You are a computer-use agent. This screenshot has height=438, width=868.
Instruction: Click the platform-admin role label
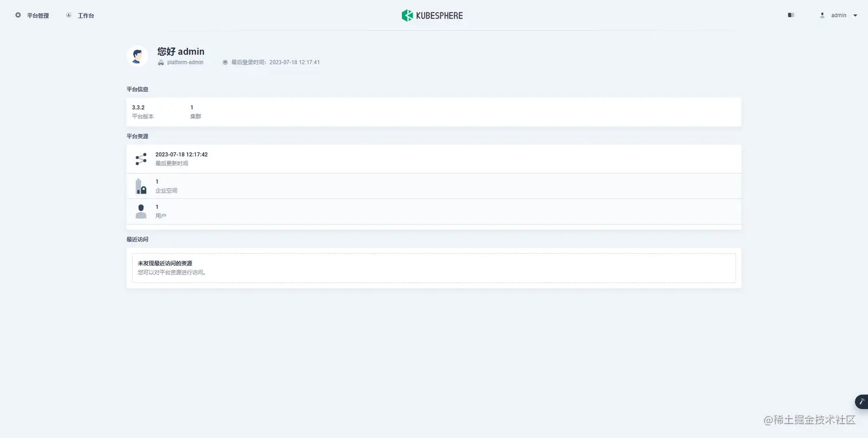185,62
